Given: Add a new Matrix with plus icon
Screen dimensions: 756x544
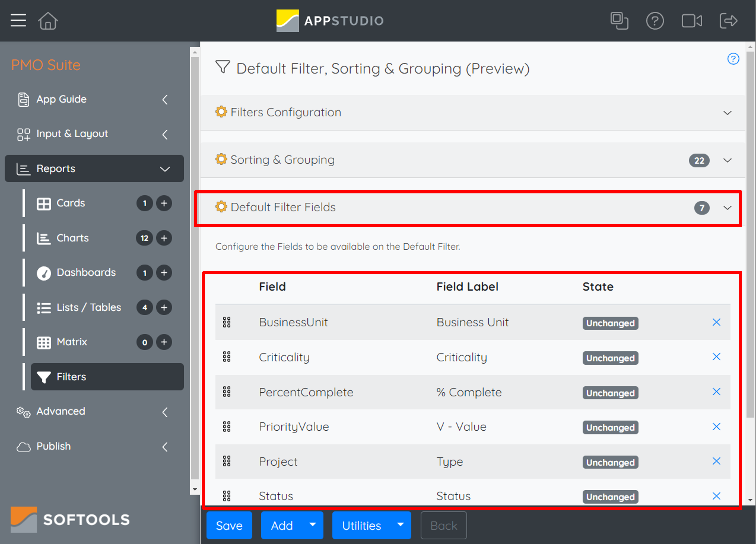Looking at the screenshot, I should [164, 342].
